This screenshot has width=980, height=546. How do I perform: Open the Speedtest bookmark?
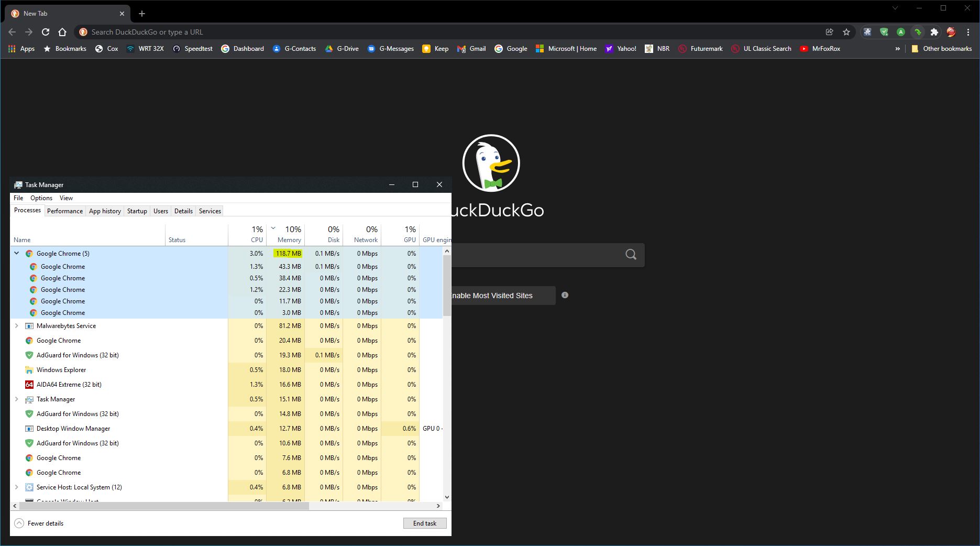[192, 49]
